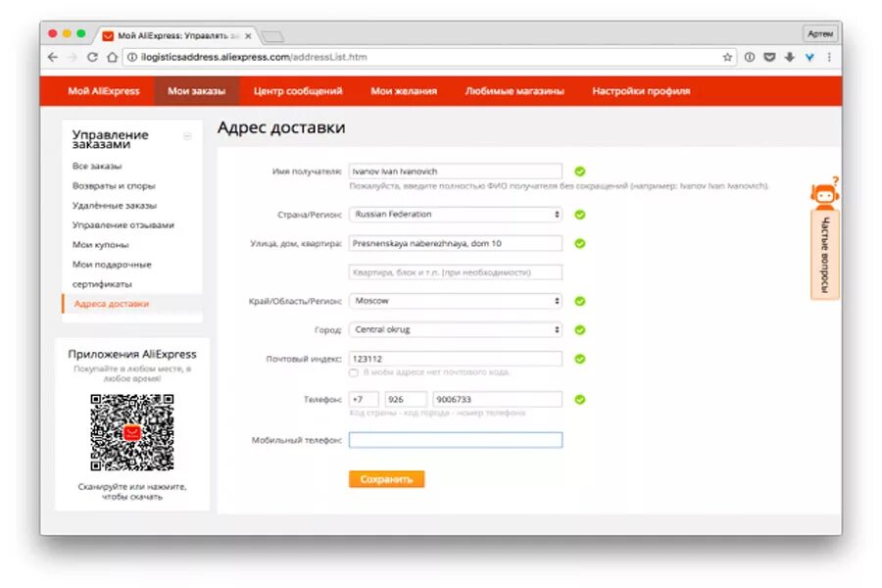Close the Мой AliExpress browser tab
The image size is (882, 588).
coord(248,36)
